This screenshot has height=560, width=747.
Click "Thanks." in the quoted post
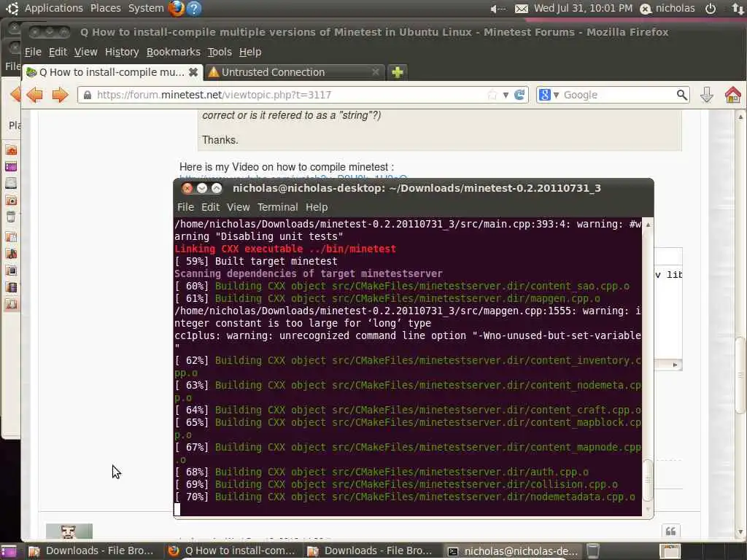[220, 140]
